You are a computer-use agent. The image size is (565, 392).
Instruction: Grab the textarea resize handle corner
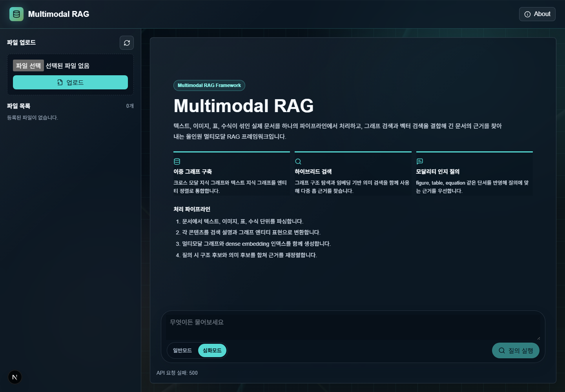pyautogui.click(x=538, y=338)
